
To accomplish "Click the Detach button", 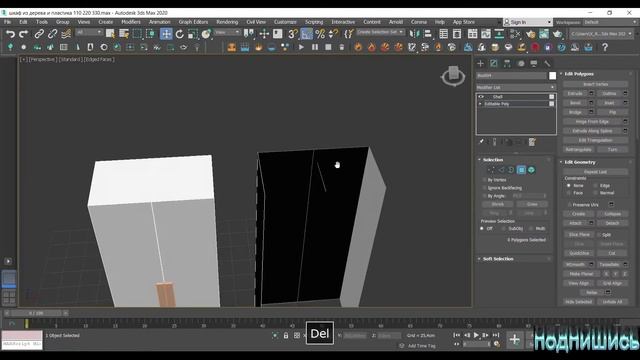I will coord(612,223).
